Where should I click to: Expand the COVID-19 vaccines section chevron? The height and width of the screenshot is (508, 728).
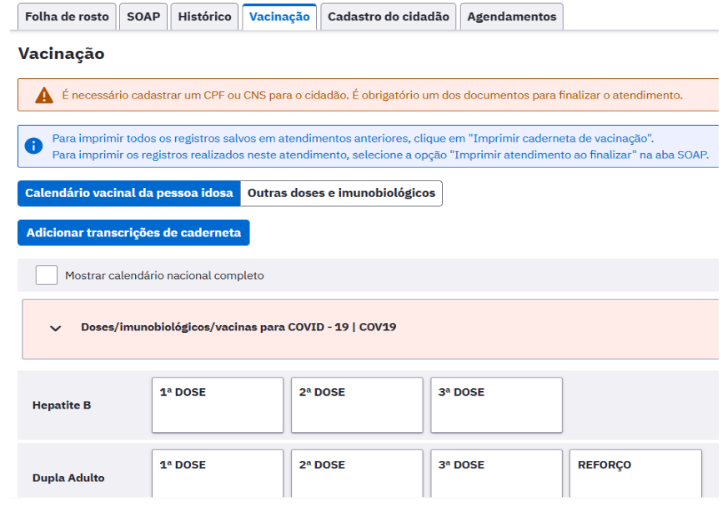(x=56, y=327)
